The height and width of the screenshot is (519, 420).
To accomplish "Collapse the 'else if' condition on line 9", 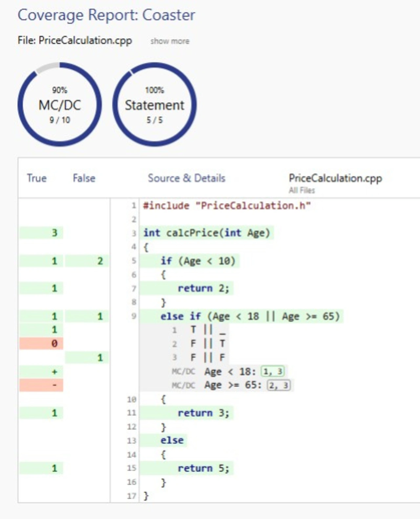I will [x=249, y=316].
